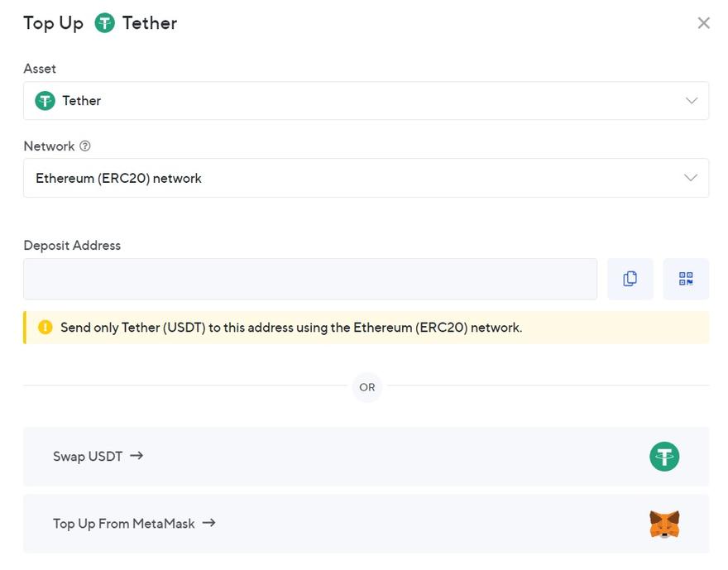Expand the Network dropdown chevron

click(x=691, y=178)
